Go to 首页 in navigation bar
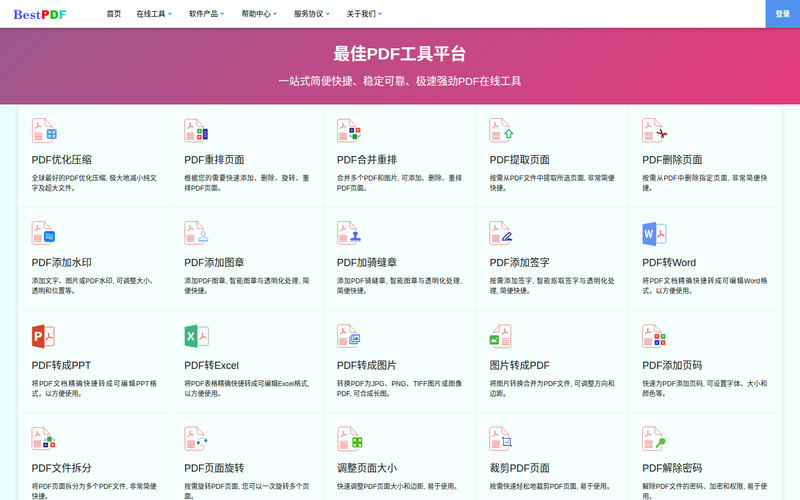Image resolution: width=800 pixels, height=500 pixels. [113, 14]
